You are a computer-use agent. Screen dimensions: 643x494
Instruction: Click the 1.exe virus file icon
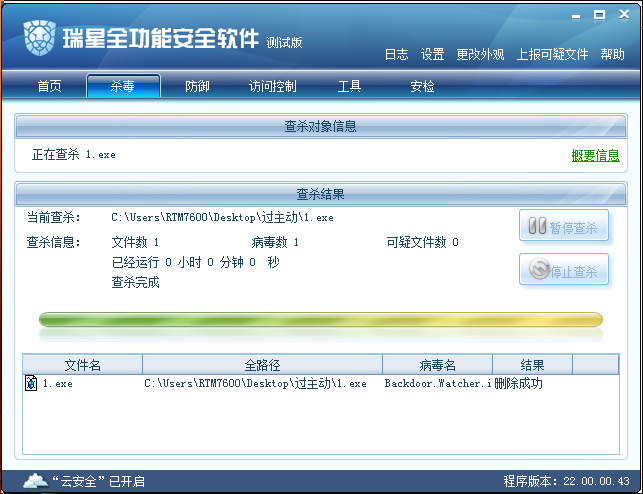tap(31, 383)
